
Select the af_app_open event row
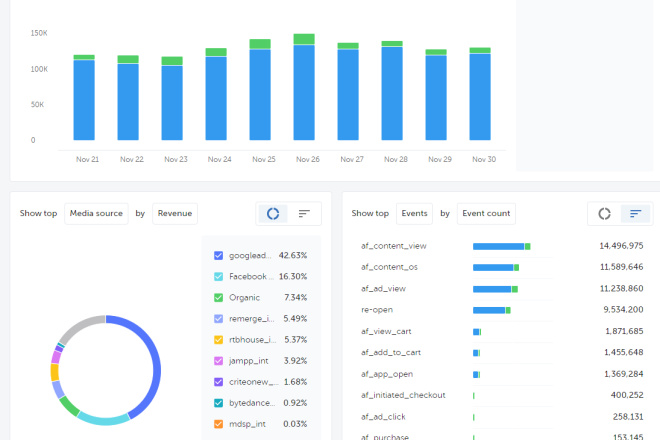(x=502, y=374)
